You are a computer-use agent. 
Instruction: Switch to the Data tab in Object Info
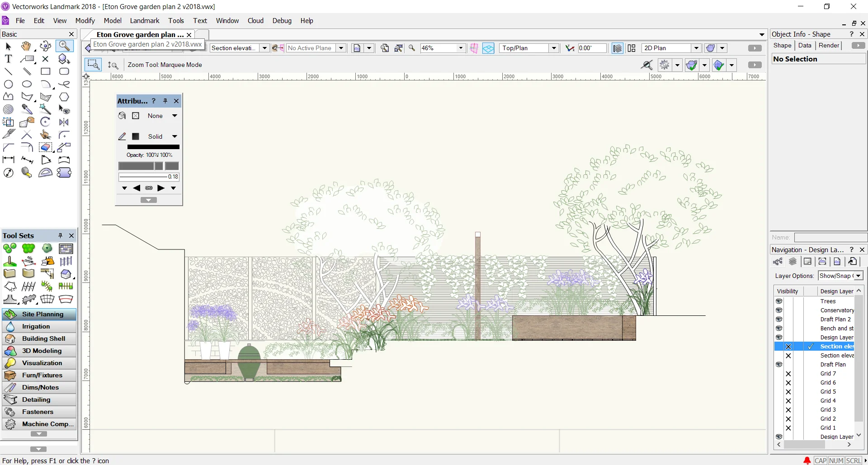click(805, 45)
